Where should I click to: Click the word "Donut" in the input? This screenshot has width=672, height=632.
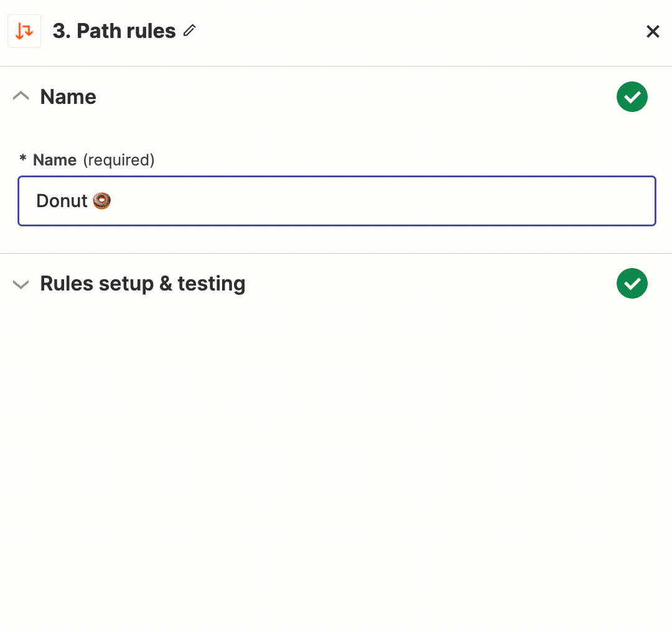tap(62, 201)
